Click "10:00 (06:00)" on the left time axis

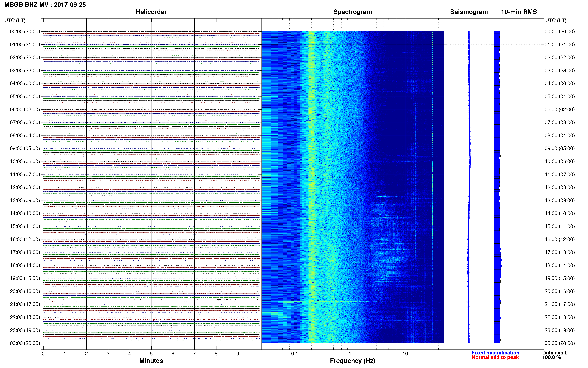tap(25, 161)
